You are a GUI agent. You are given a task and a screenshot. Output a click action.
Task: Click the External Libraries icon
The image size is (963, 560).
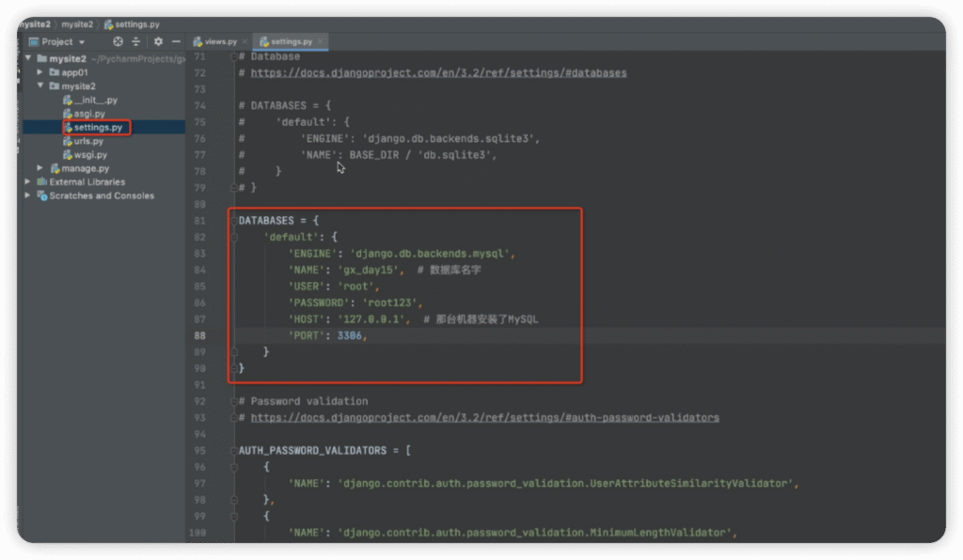tap(42, 182)
